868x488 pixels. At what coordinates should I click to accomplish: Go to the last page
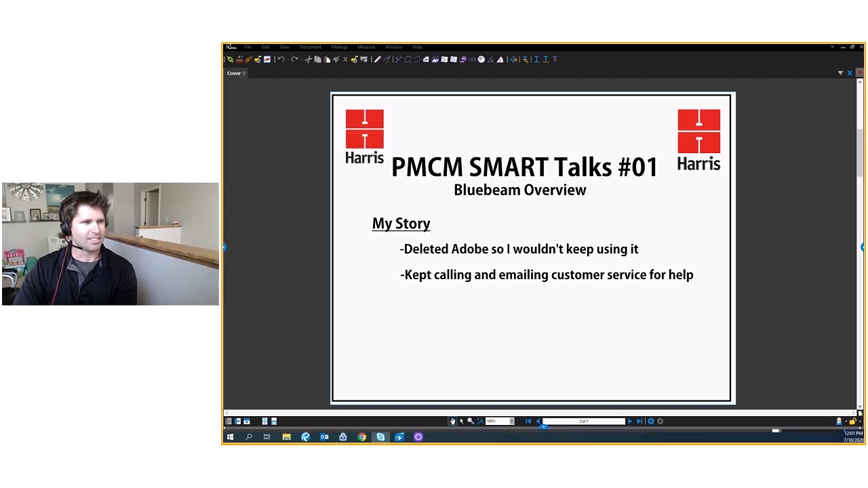[x=639, y=421]
